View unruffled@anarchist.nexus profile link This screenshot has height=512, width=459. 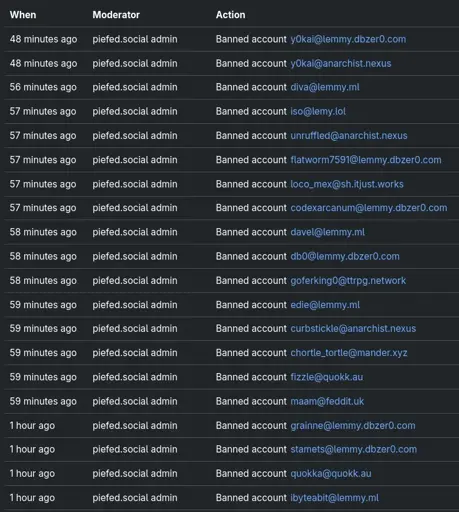coord(349,136)
